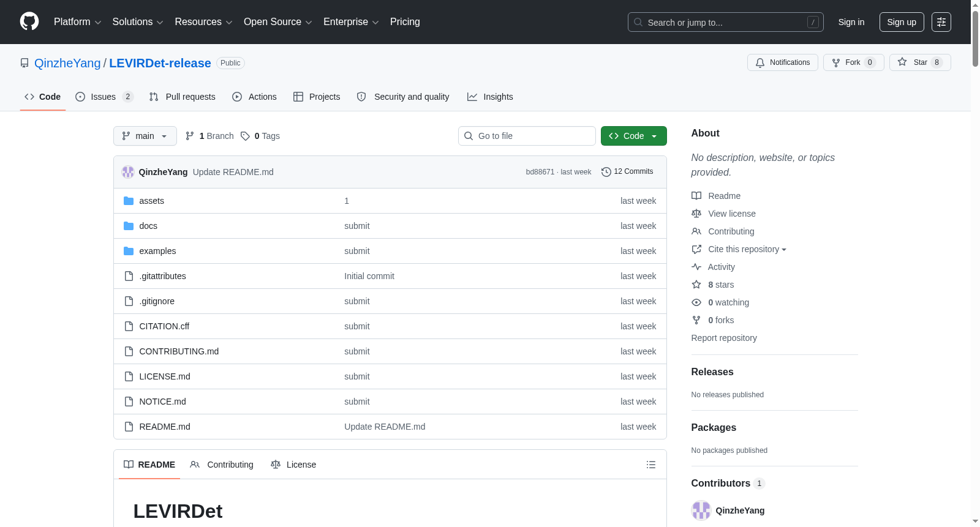The height and width of the screenshot is (527, 980).
Task: Click the tag icon next to 0 Tags
Action: coord(245,136)
